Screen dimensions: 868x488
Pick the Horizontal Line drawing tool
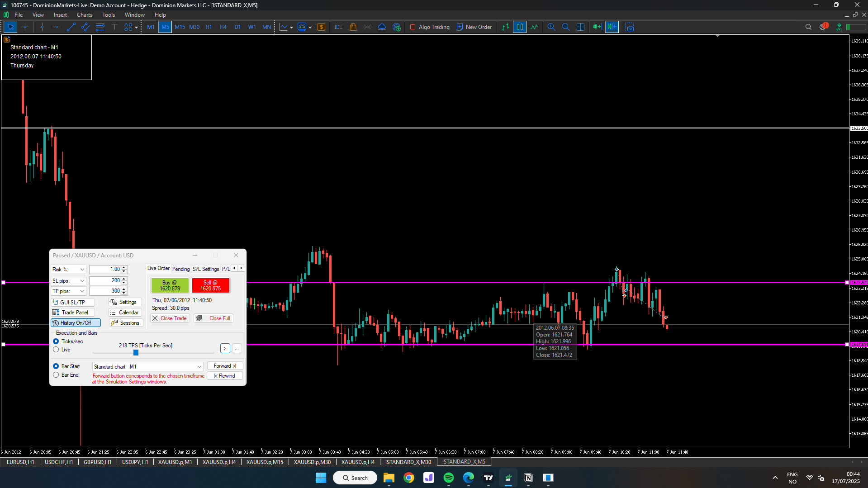tap(57, 27)
